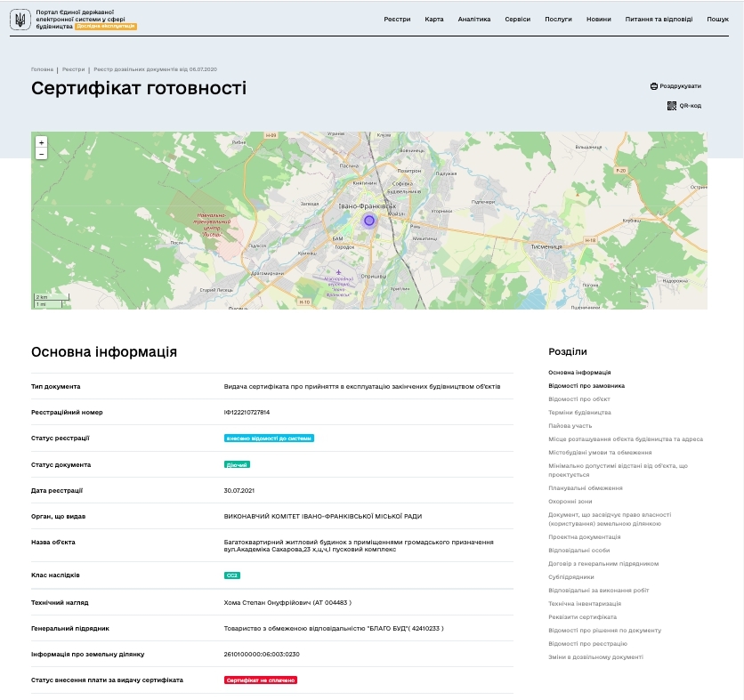Open the Реєстри menu
This screenshot has height=700, width=744.
tap(397, 19)
